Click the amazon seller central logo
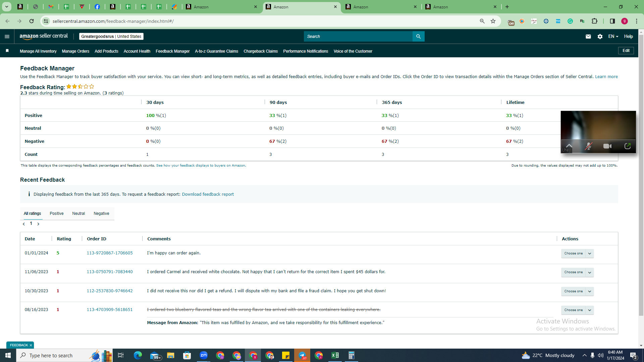Viewport: 644px width, 362px height. pos(44,37)
